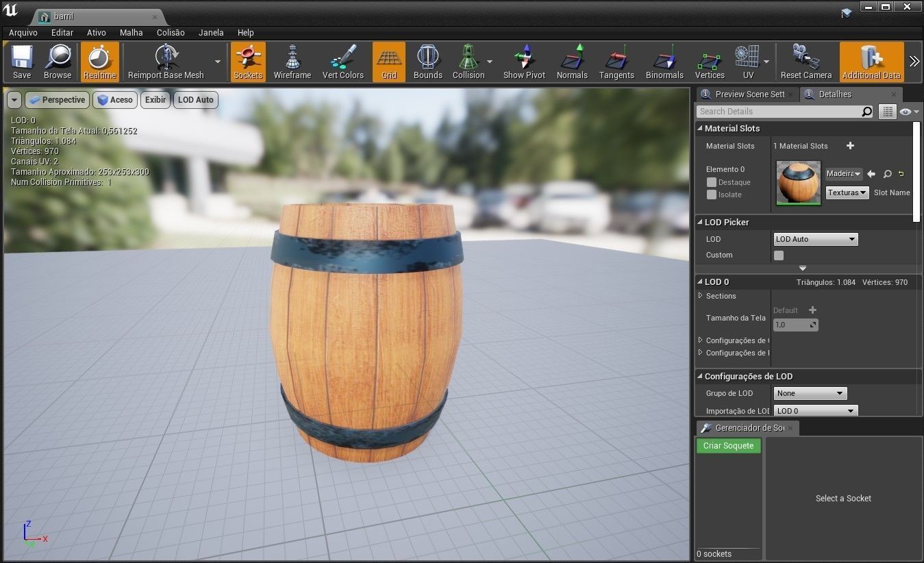Click Show Pivot icon
Image resolution: width=924 pixels, height=563 pixels.
tap(525, 62)
